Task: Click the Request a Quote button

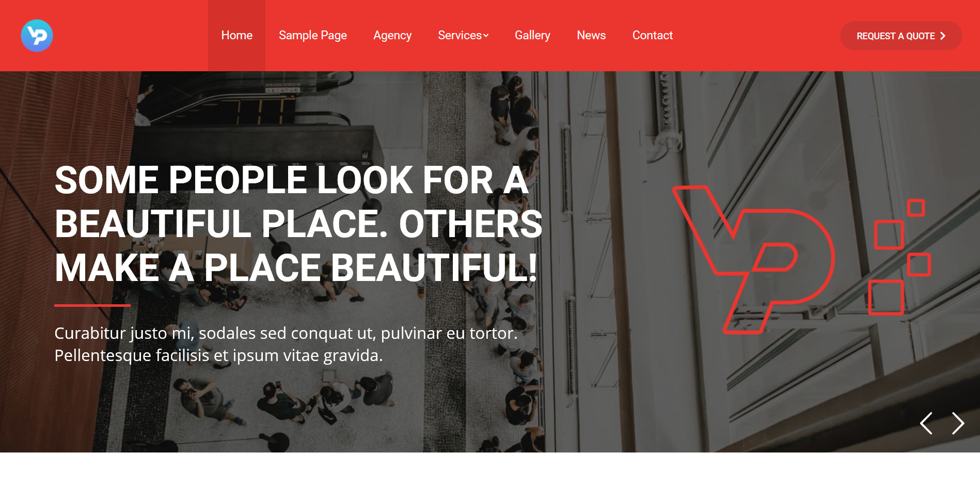Action: click(901, 36)
